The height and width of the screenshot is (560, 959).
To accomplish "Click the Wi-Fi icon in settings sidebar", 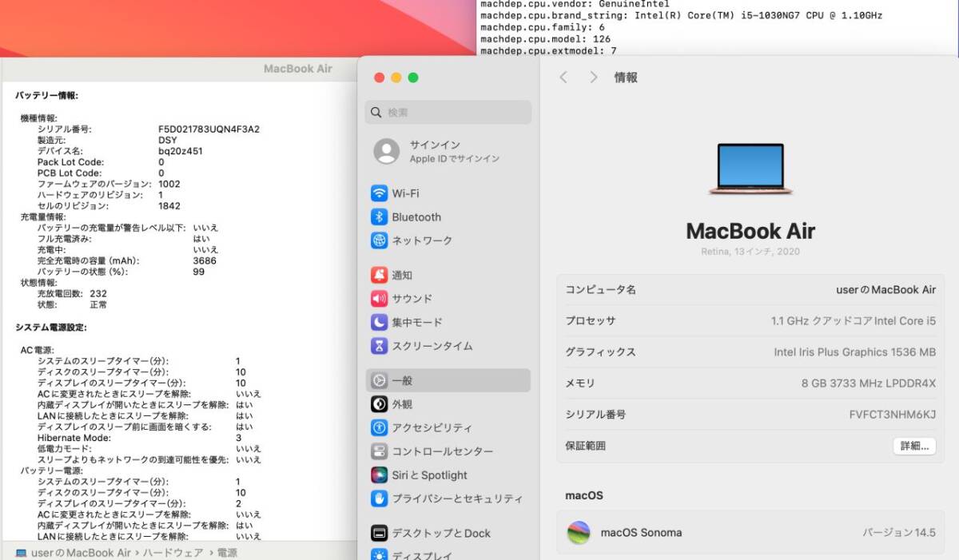I will 379,193.
